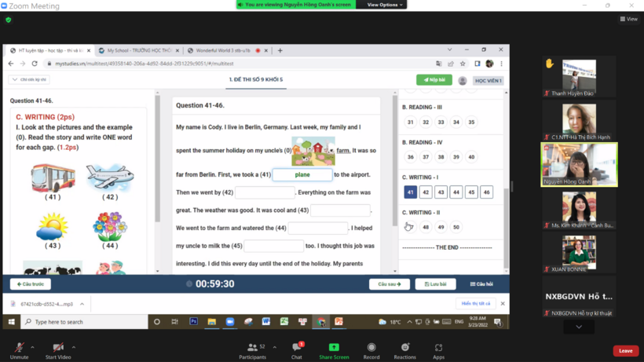
Task: Click the 'Câu sau' next question button
Action: pos(390,284)
